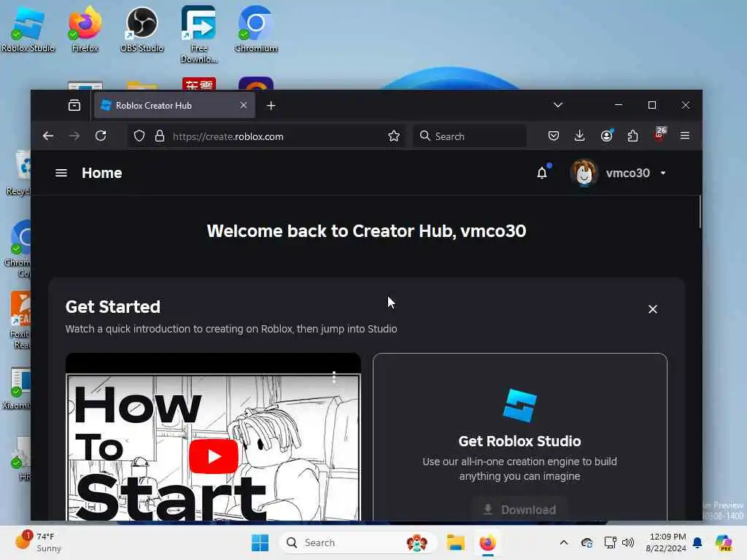View site security padlock information
The height and width of the screenshot is (560, 747).
[x=160, y=136]
